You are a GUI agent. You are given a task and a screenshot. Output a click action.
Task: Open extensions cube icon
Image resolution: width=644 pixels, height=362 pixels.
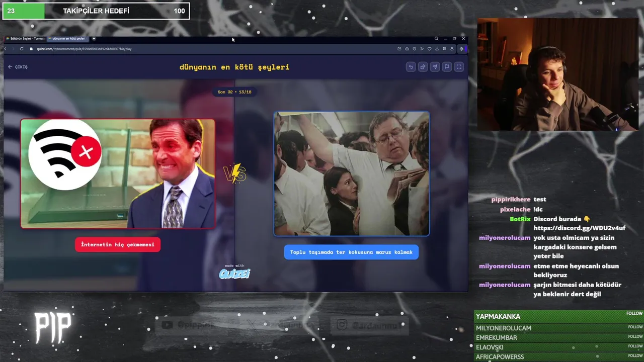click(x=461, y=49)
